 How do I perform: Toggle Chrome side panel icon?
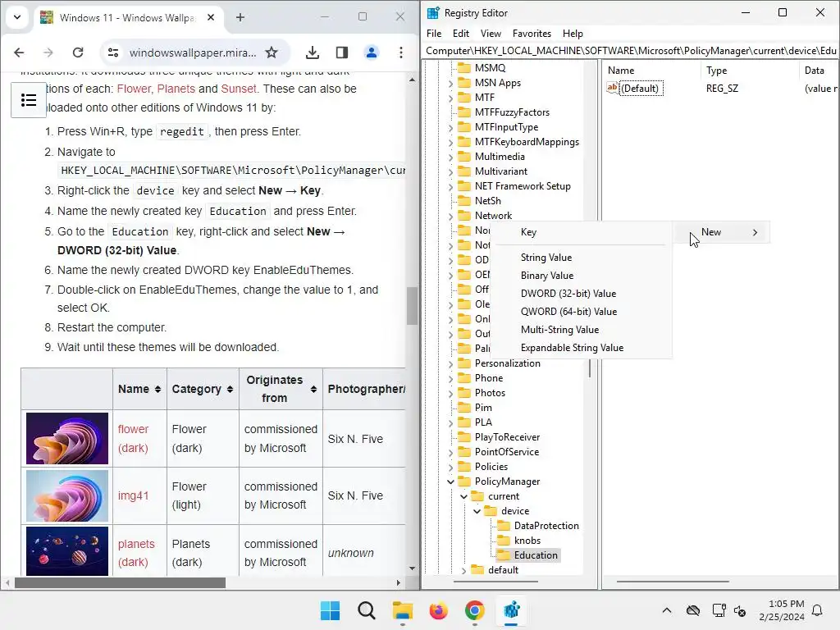(342, 52)
